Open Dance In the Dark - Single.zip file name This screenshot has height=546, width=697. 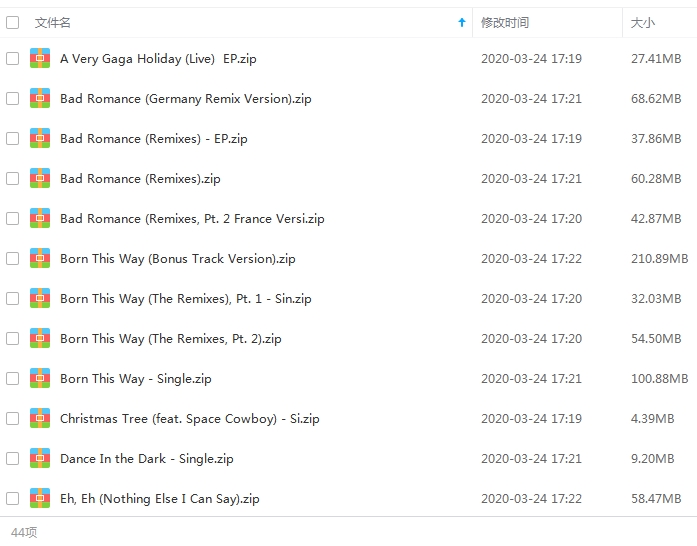(147, 458)
